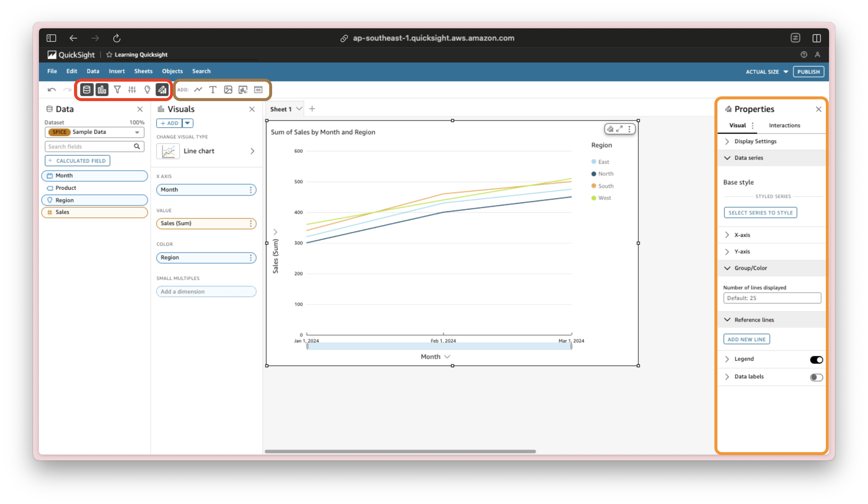Expand the Display Settings section
This screenshot has height=504, width=868.
pos(755,141)
